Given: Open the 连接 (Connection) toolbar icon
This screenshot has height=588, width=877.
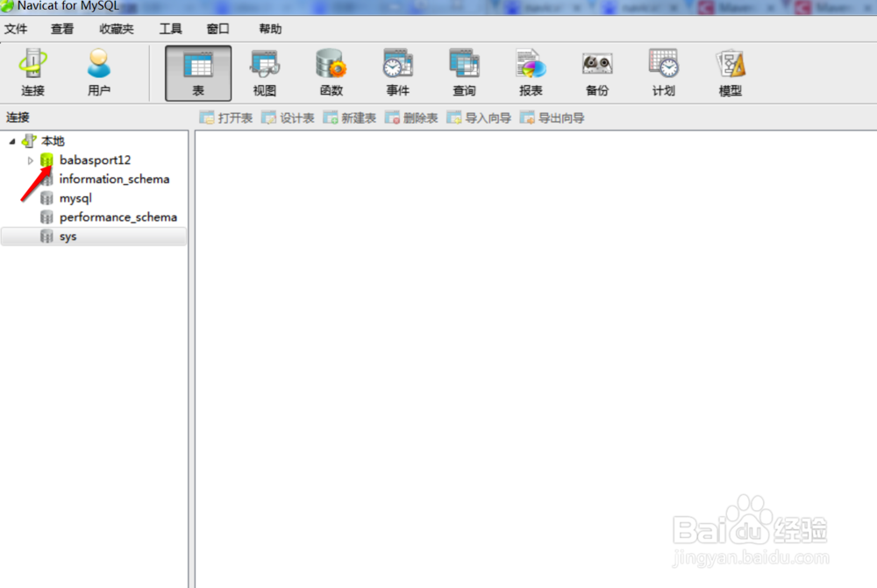Looking at the screenshot, I should click(33, 73).
